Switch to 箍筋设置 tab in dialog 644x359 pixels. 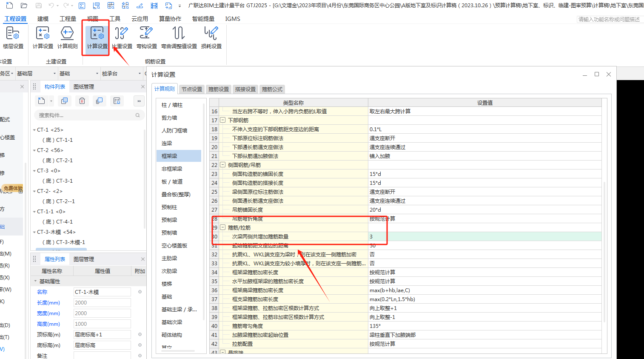click(219, 89)
